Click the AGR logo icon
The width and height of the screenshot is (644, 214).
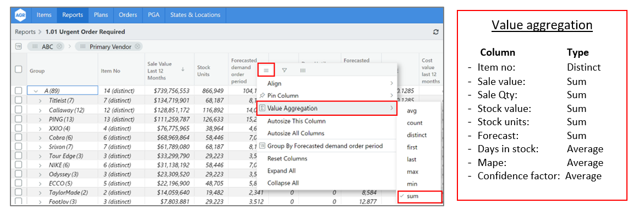(20, 15)
